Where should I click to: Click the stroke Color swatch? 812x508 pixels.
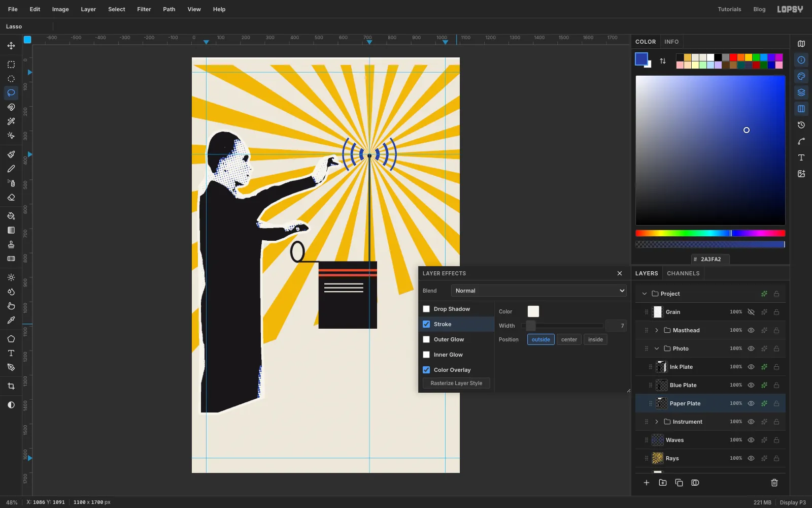pyautogui.click(x=533, y=311)
